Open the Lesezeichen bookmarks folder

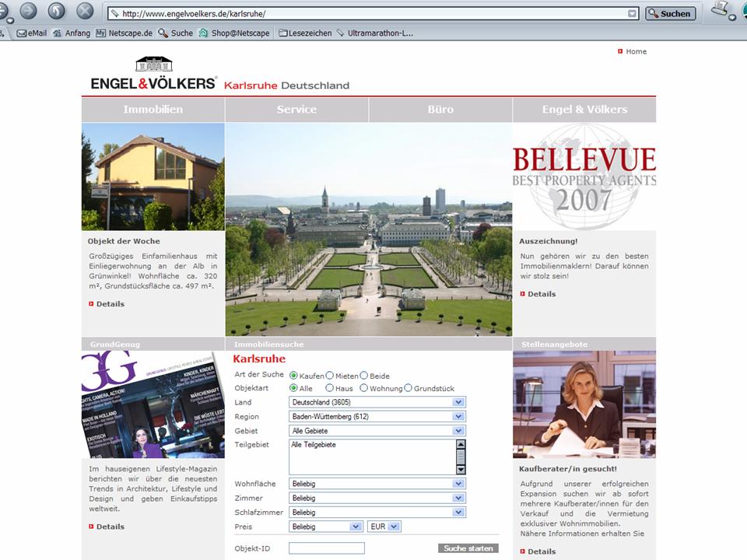[305, 33]
